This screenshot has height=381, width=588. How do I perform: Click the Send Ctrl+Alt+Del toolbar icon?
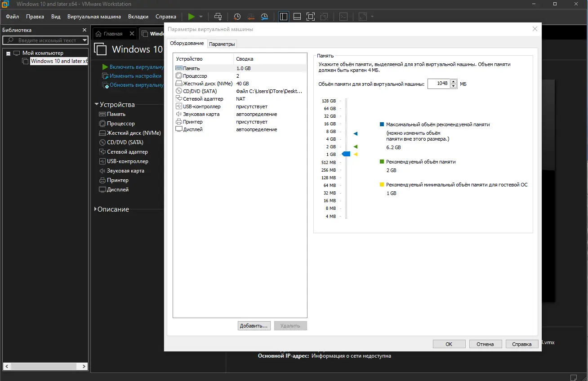pos(218,17)
